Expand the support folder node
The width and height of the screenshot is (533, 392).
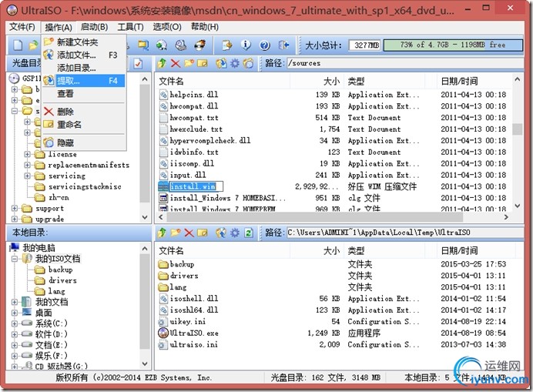point(15,209)
